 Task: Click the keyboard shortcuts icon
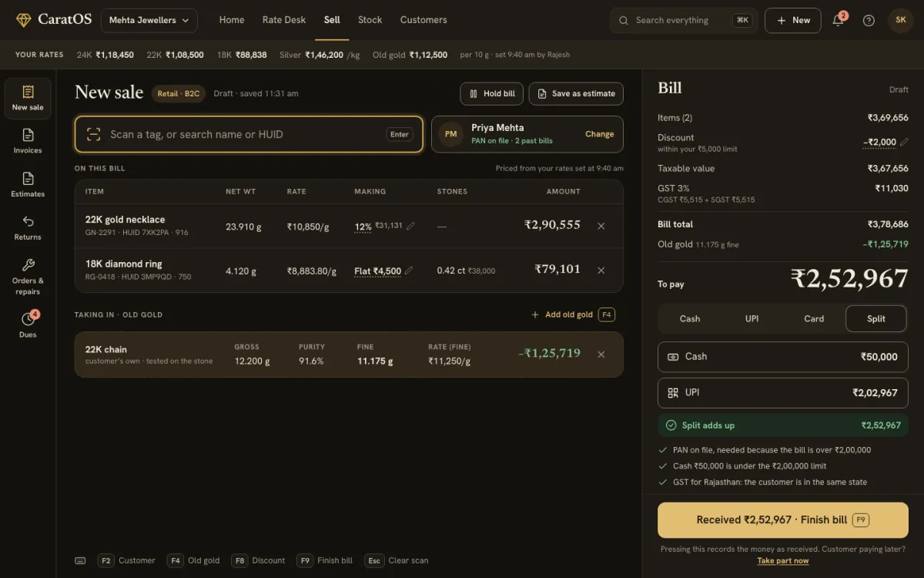click(x=80, y=560)
